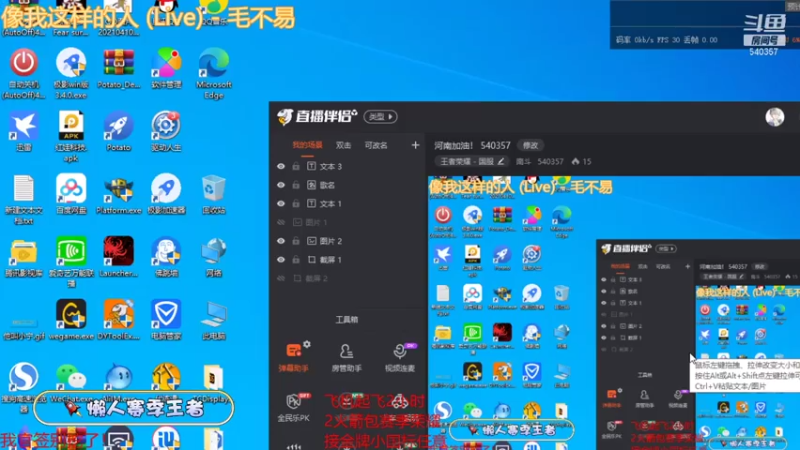Select the 文本 3 source row
800x450 pixels.
tap(347, 166)
